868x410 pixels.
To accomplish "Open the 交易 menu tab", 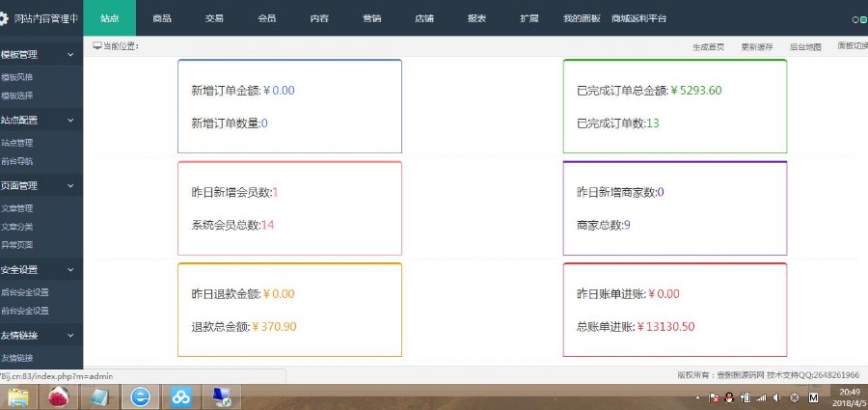I will pyautogui.click(x=214, y=18).
